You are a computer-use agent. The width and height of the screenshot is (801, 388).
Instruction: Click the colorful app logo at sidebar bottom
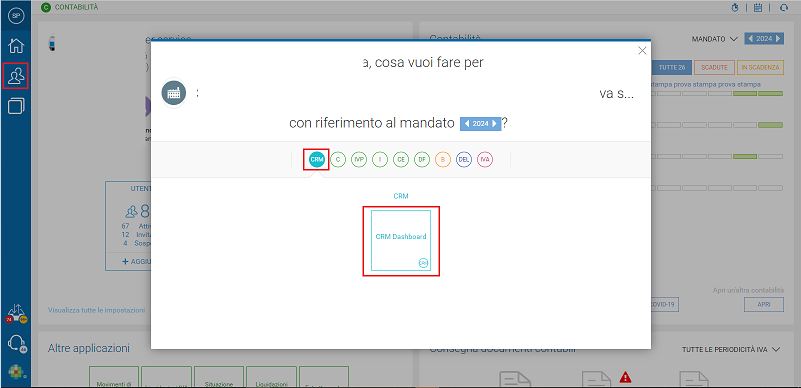click(x=16, y=372)
